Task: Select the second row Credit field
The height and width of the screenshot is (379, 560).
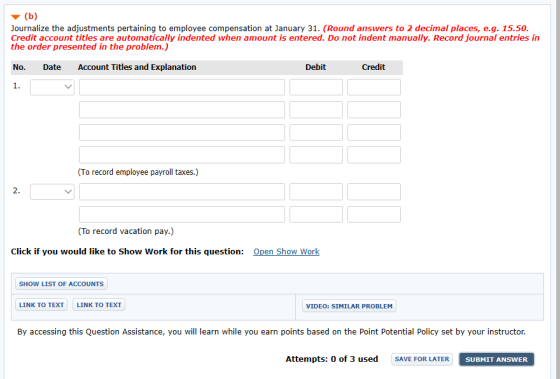Action: [374, 110]
